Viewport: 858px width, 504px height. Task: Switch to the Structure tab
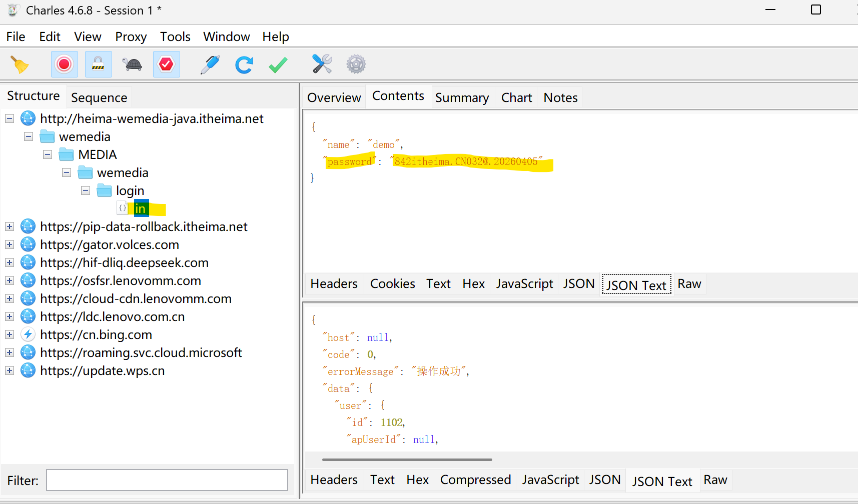(x=34, y=96)
